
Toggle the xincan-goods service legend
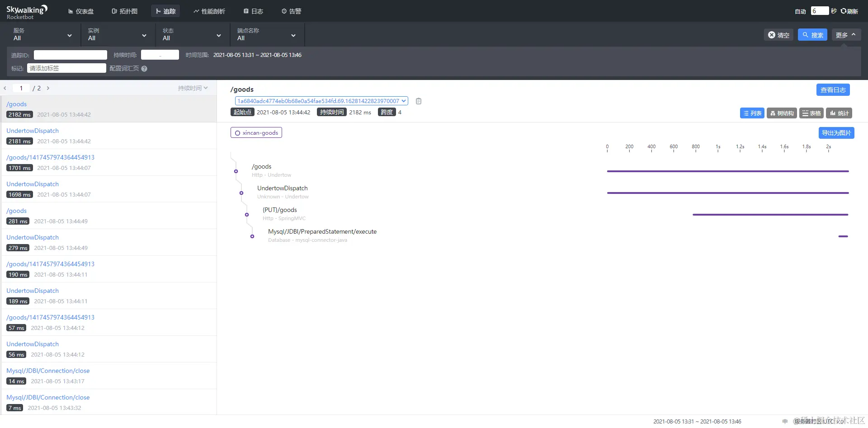coord(256,132)
